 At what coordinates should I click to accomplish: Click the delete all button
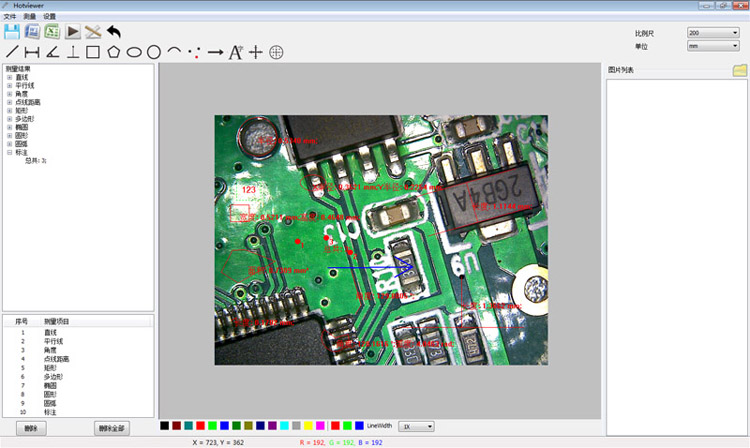tap(111, 428)
